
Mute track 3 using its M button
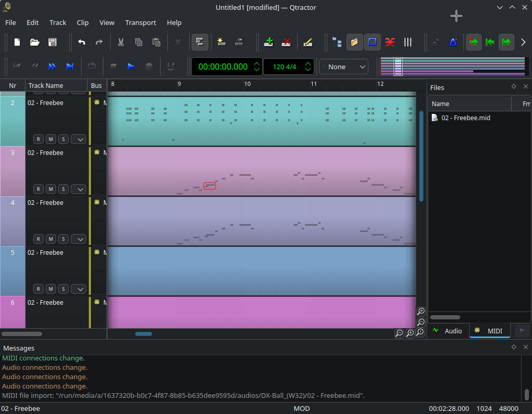coord(51,189)
